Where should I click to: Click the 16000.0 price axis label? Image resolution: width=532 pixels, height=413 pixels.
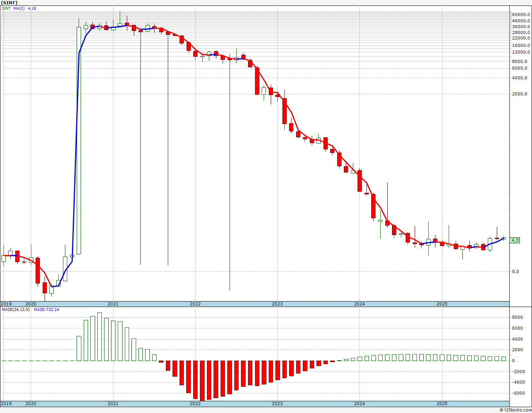point(521,45)
